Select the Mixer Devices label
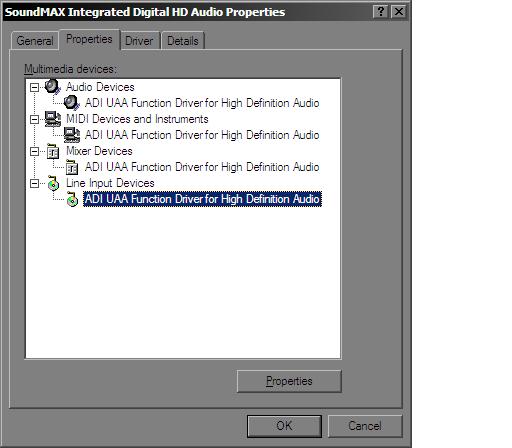 [x=99, y=151]
